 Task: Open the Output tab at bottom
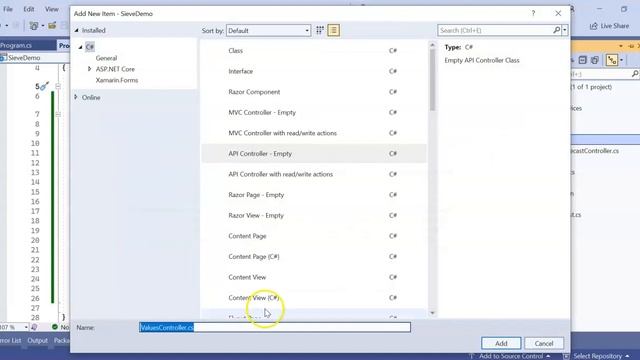38,340
